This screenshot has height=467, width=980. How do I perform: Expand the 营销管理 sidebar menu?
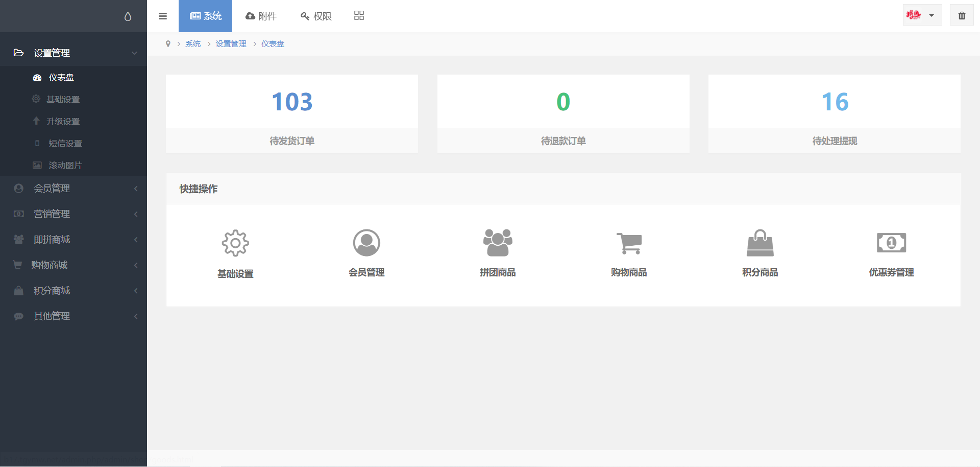click(x=73, y=214)
